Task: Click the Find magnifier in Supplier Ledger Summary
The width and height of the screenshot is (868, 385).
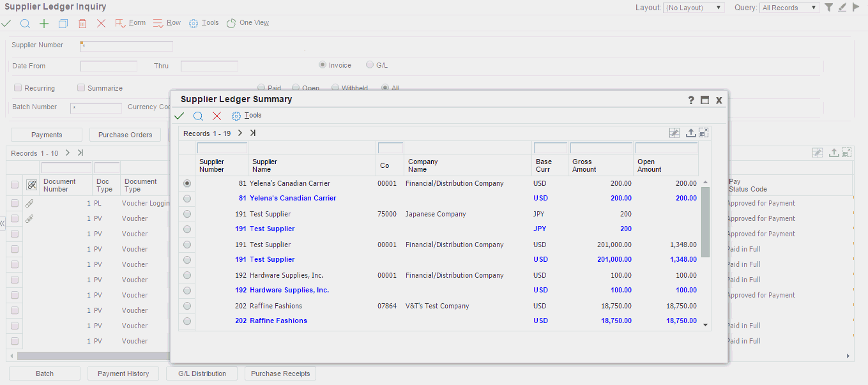Action: pyautogui.click(x=198, y=116)
